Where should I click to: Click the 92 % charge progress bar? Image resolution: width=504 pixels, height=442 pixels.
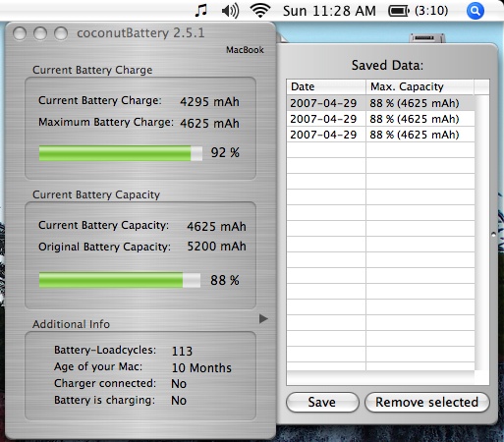(x=121, y=153)
